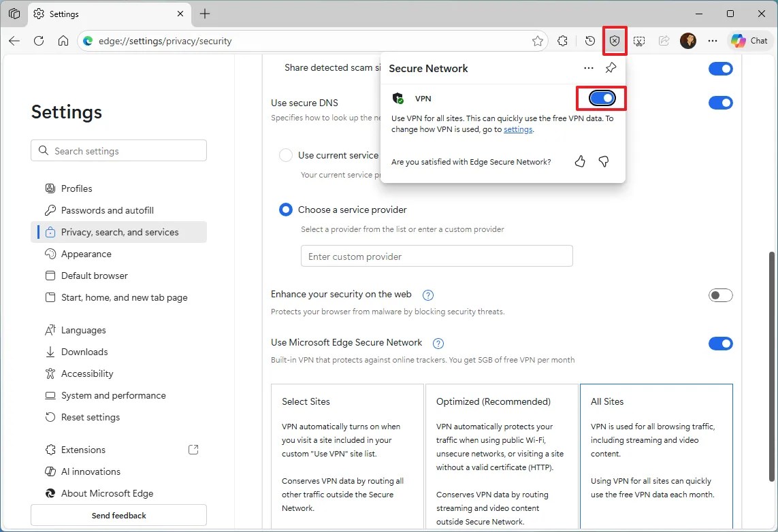The width and height of the screenshot is (778, 532).
Task: Open Edge settings via ellipsis menu
Action: [x=713, y=41]
